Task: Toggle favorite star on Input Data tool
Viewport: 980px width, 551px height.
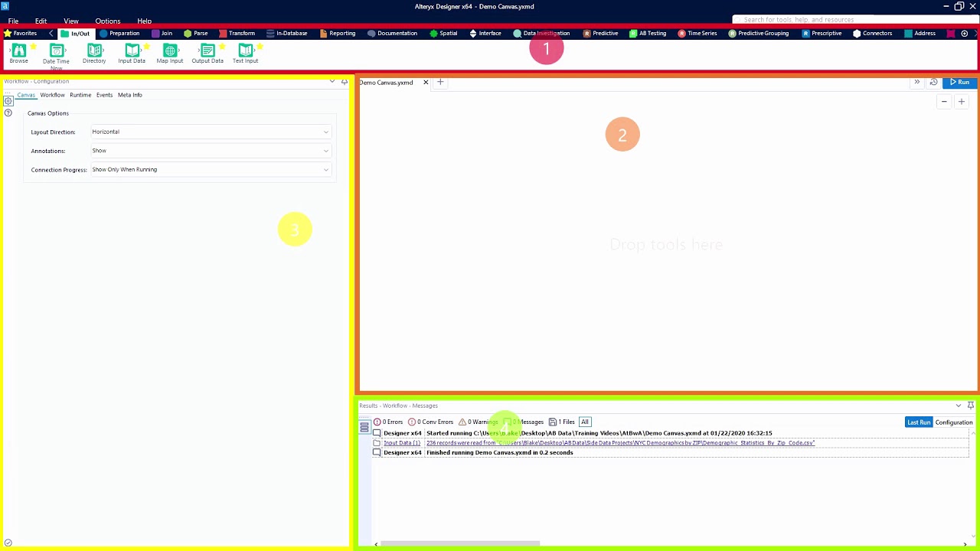Action: pos(146,47)
